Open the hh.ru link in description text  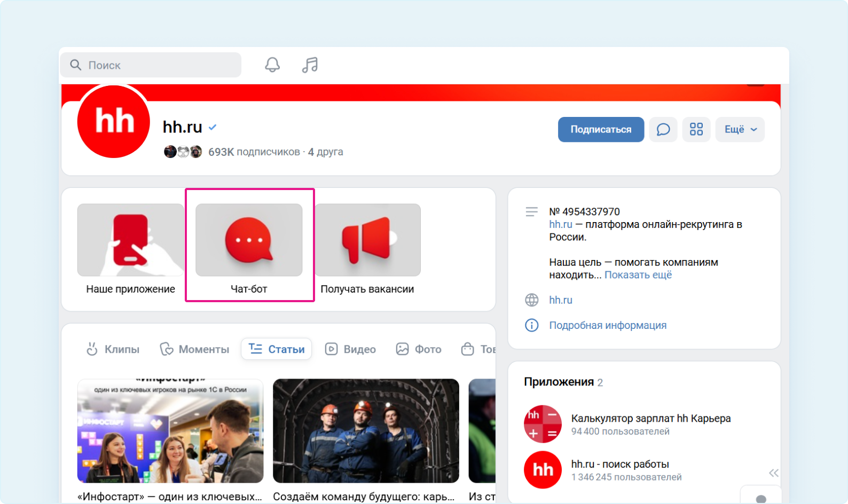(561, 224)
